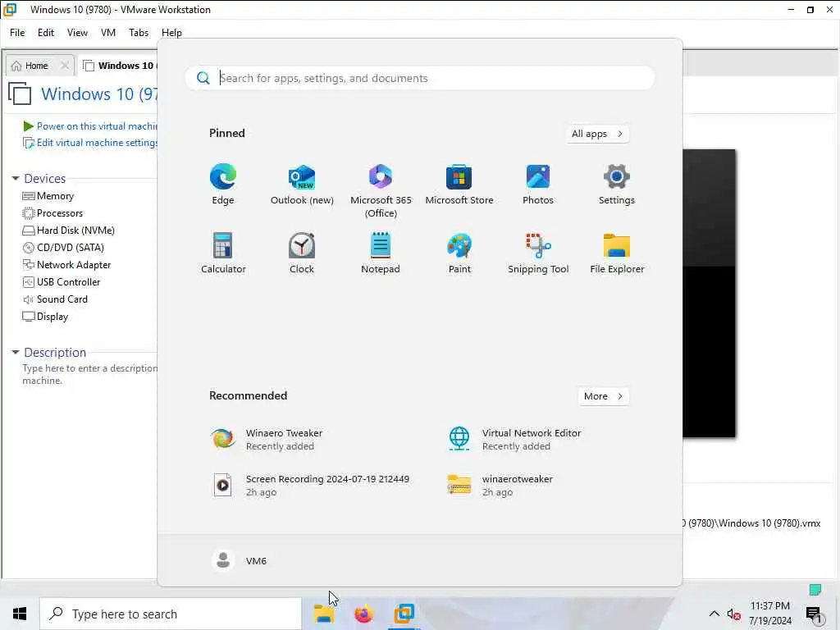Open File Explorer from the taskbar

[x=323, y=614]
